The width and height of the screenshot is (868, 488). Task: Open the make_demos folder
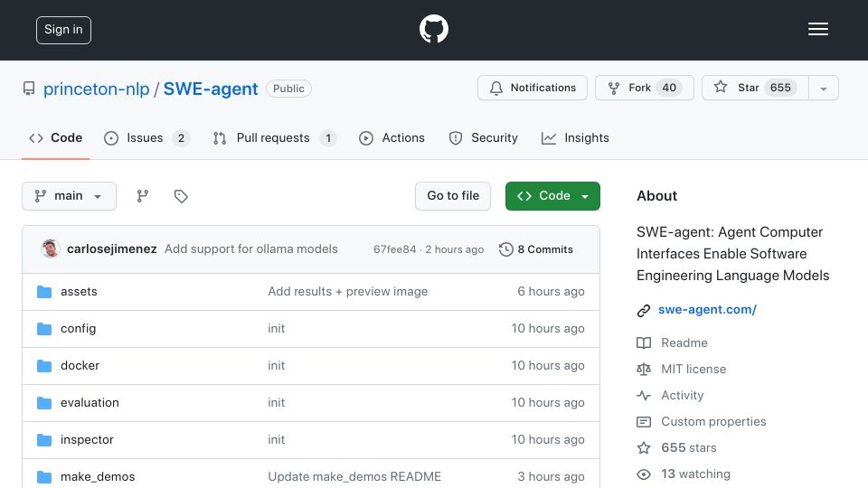click(98, 477)
